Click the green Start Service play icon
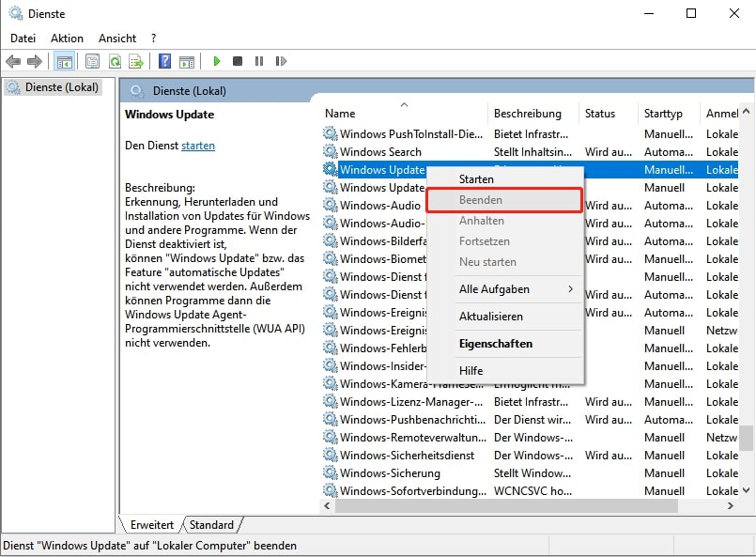This screenshot has width=756, height=557. pos(216,61)
